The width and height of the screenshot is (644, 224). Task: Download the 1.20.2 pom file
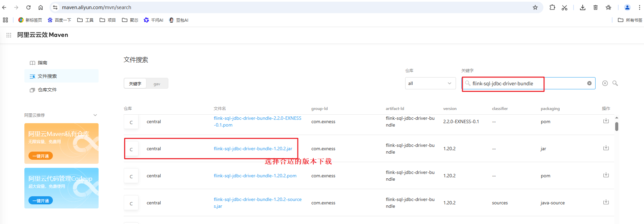pyautogui.click(x=606, y=175)
